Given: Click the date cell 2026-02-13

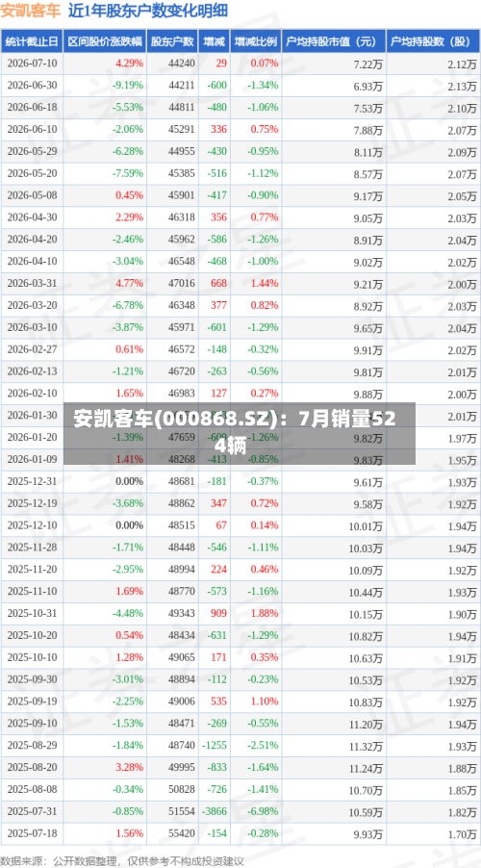Looking at the screenshot, I should pos(32,371).
